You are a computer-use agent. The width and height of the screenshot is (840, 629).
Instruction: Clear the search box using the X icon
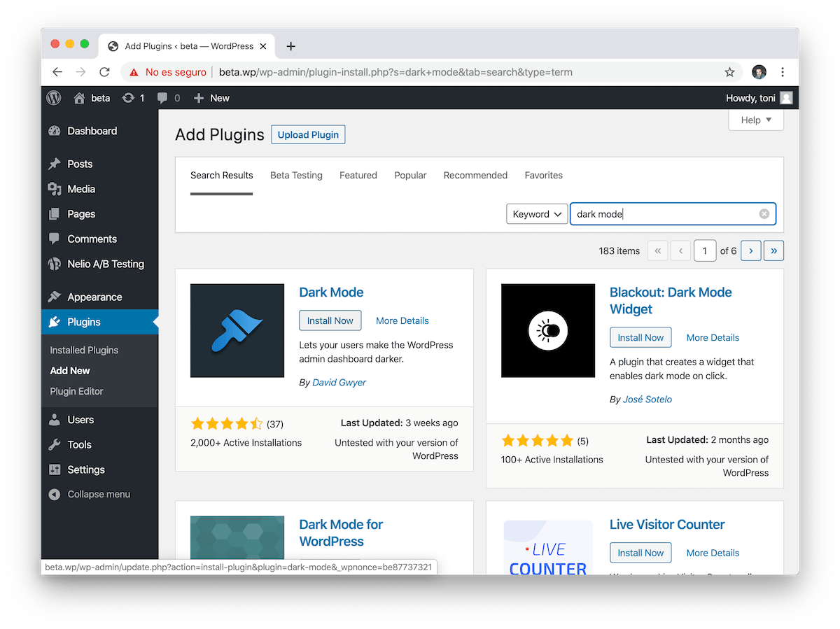point(764,213)
